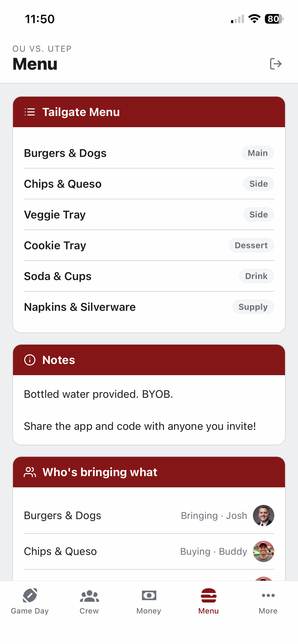Tap the logout exit icon
298x644 pixels.
pos(276,64)
